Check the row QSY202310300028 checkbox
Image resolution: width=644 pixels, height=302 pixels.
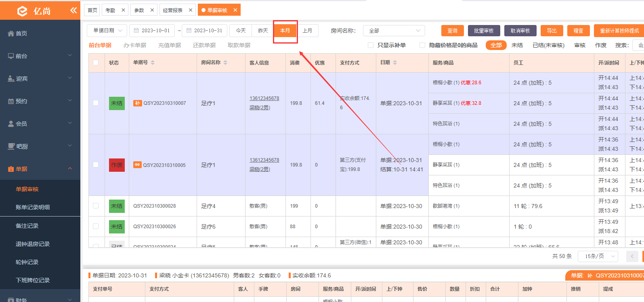pyautogui.click(x=96, y=206)
